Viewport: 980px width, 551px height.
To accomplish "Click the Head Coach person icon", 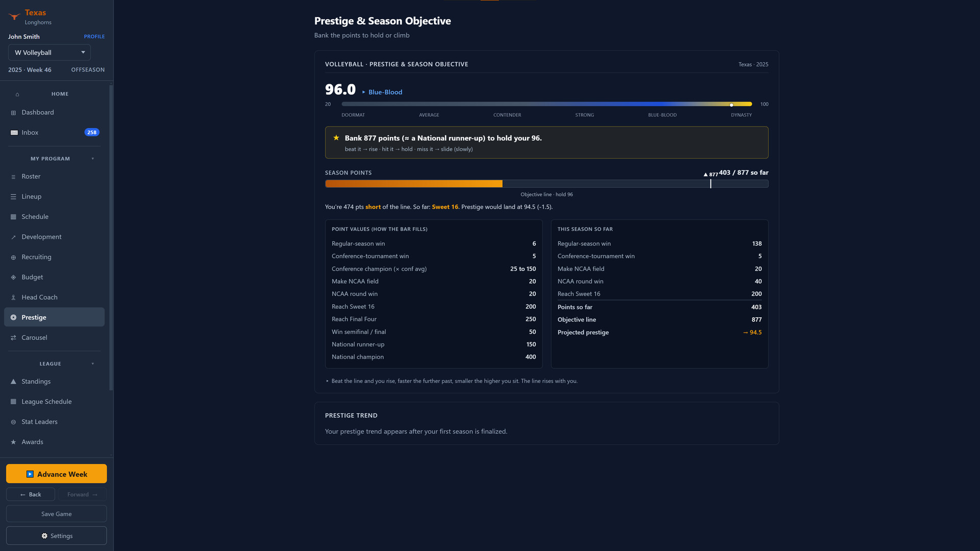I will 13,297.
